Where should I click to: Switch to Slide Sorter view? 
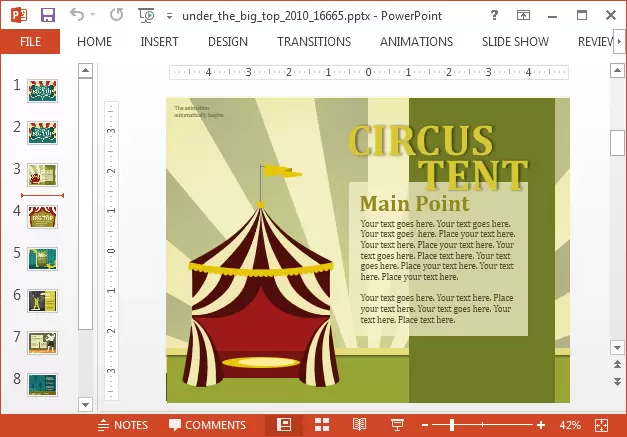[x=322, y=425]
